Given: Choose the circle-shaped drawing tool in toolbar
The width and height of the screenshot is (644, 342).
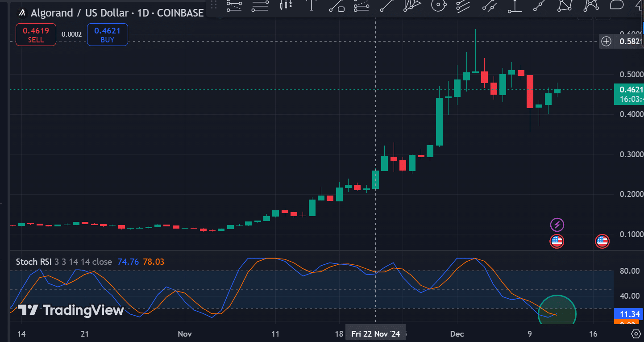Looking at the screenshot, I should click(x=439, y=5).
